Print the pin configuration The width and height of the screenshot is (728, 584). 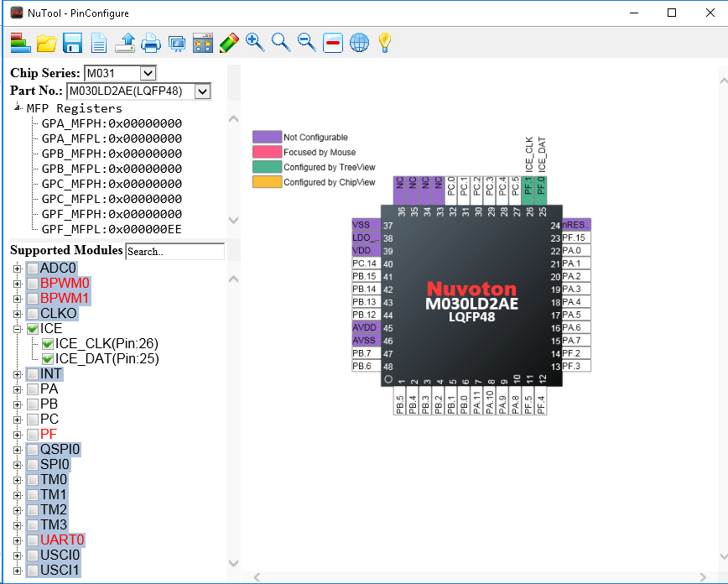click(151, 43)
